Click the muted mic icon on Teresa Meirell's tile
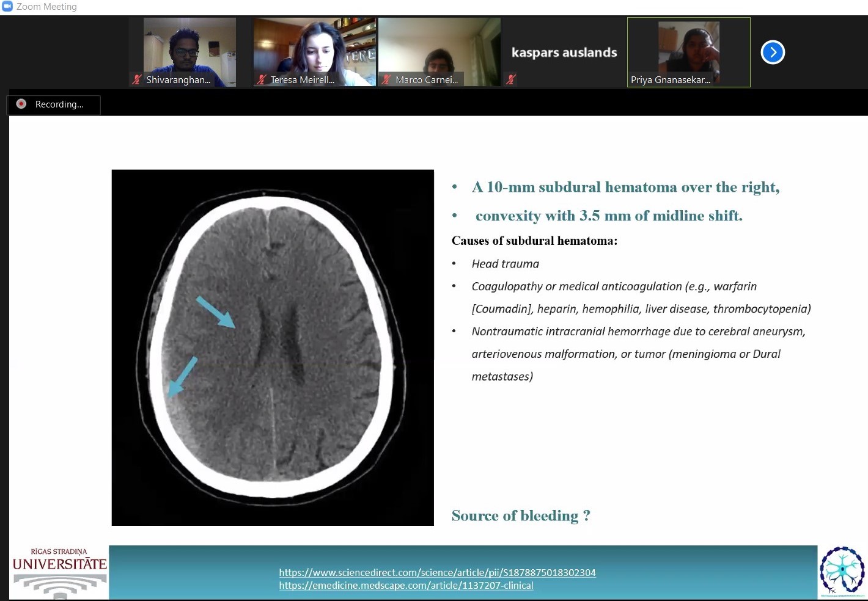The image size is (868, 601). 262,79
